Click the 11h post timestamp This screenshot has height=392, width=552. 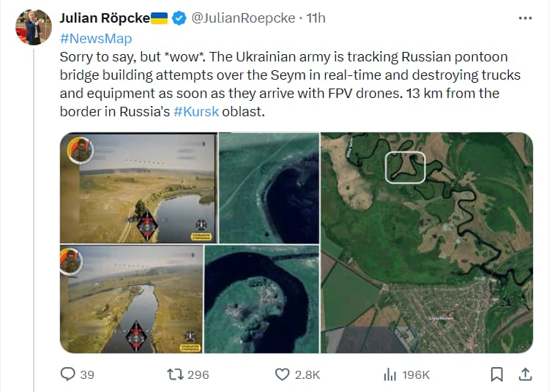(316, 18)
